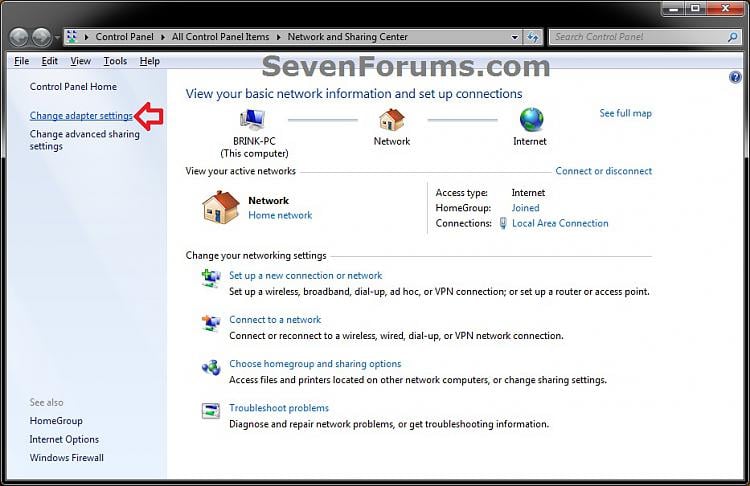Click the bold Network name text
Image resolution: width=750 pixels, height=486 pixels.
pyautogui.click(x=269, y=201)
